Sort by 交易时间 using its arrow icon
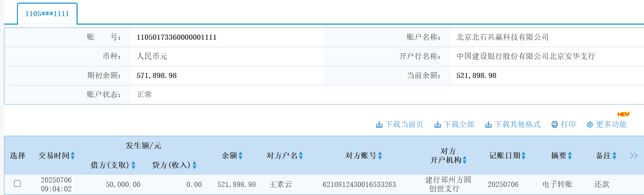Viewport: 644px width, 195px height. [x=73, y=156]
